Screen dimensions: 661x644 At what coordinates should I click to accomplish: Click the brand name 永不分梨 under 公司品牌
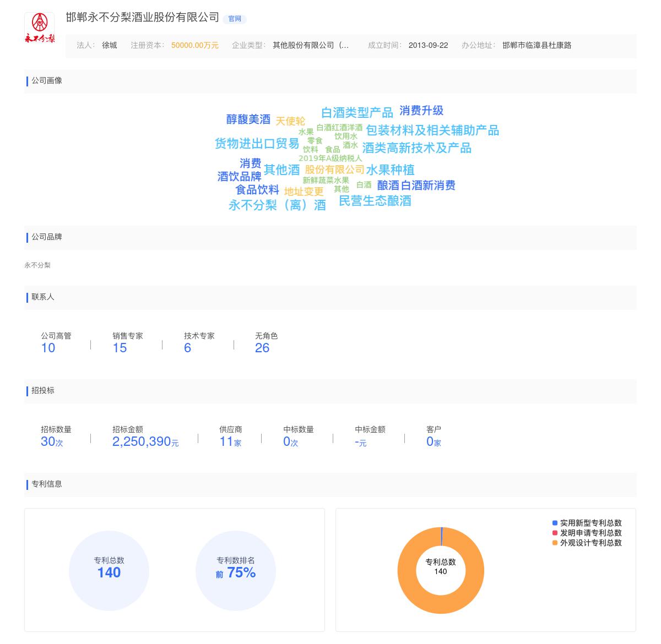[x=37, y=265]
